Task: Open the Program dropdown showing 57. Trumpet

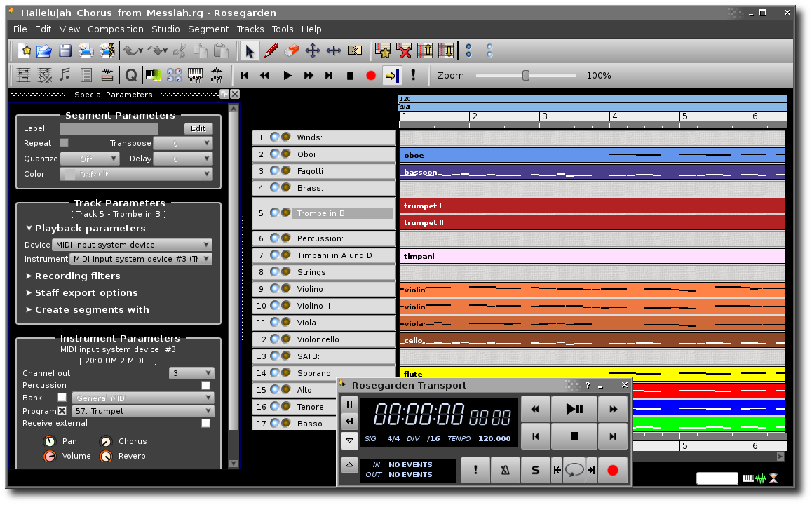Action: (142, 411)
